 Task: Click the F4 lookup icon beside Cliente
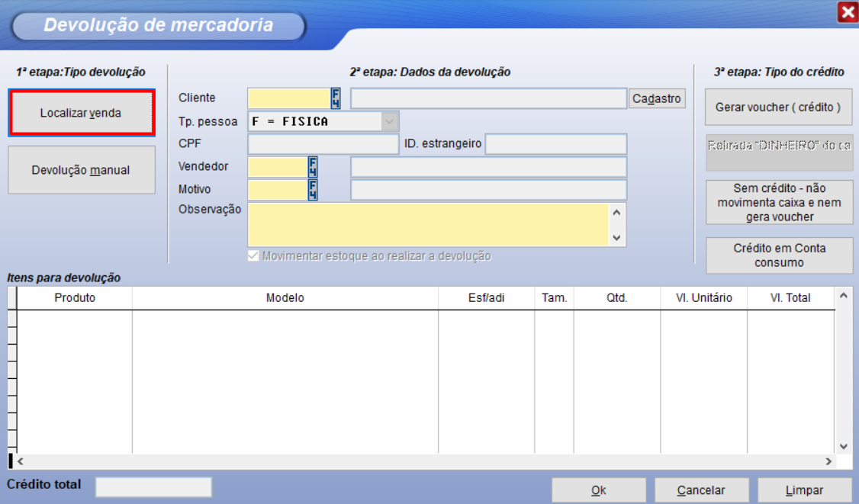coord(336,98)
